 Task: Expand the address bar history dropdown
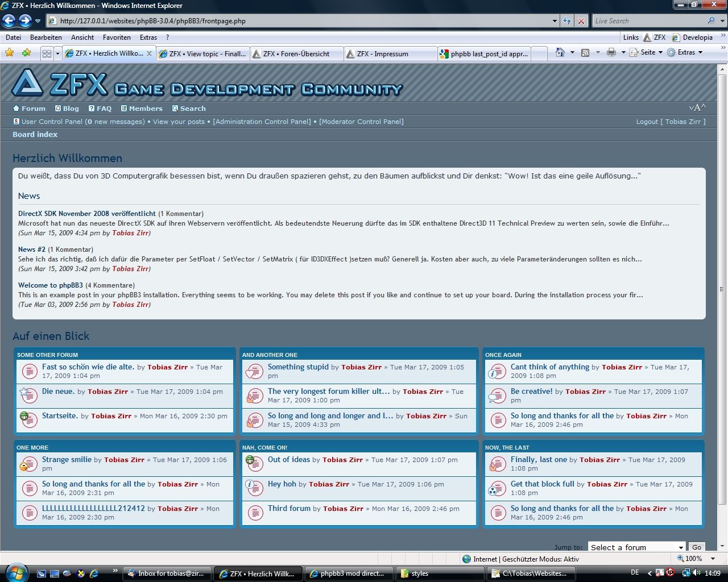pyautogui.click(x=555, y=21)
